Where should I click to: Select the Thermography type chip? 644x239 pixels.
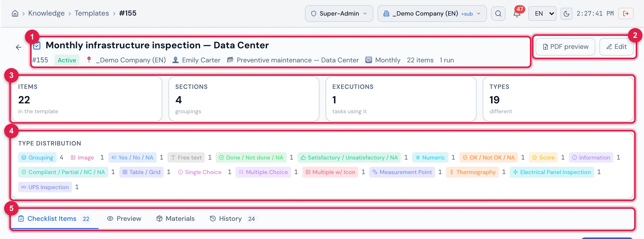(x=472, y=172)
